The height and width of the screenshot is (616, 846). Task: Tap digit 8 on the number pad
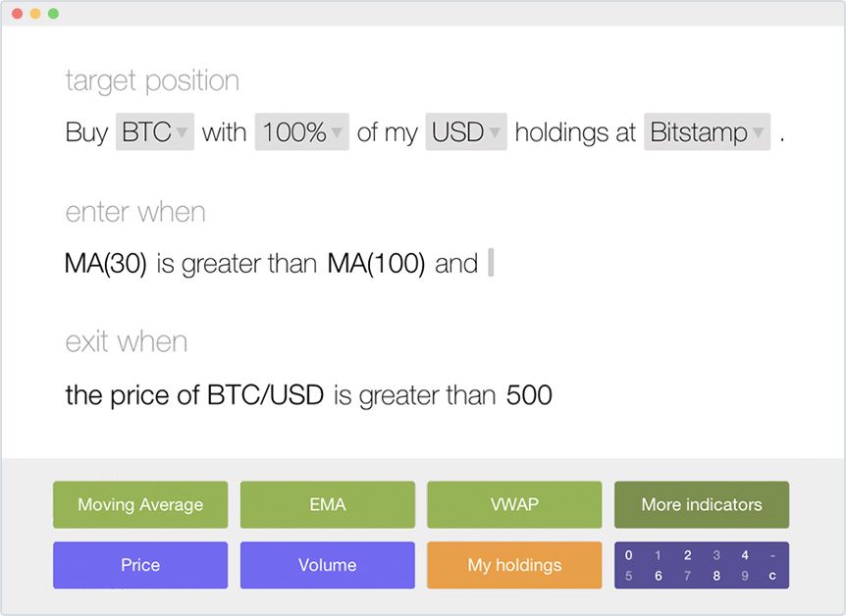pyautogui.click(x=716, y=576)
